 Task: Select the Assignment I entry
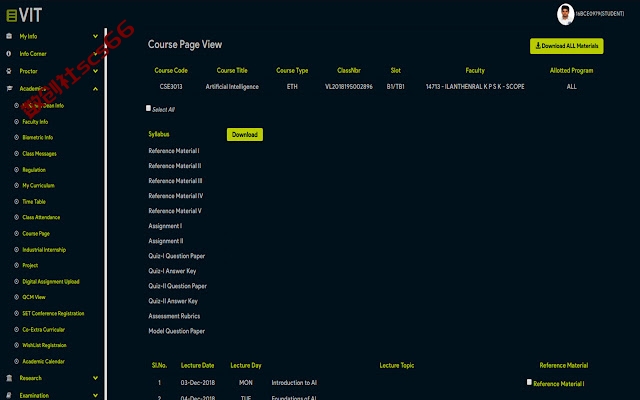[x=165, y=226]
